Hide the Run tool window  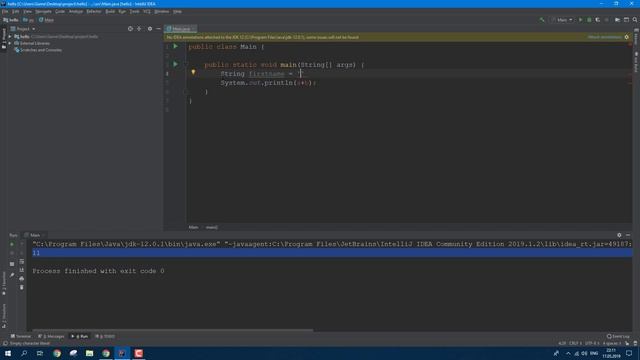[x=628, y=235]
